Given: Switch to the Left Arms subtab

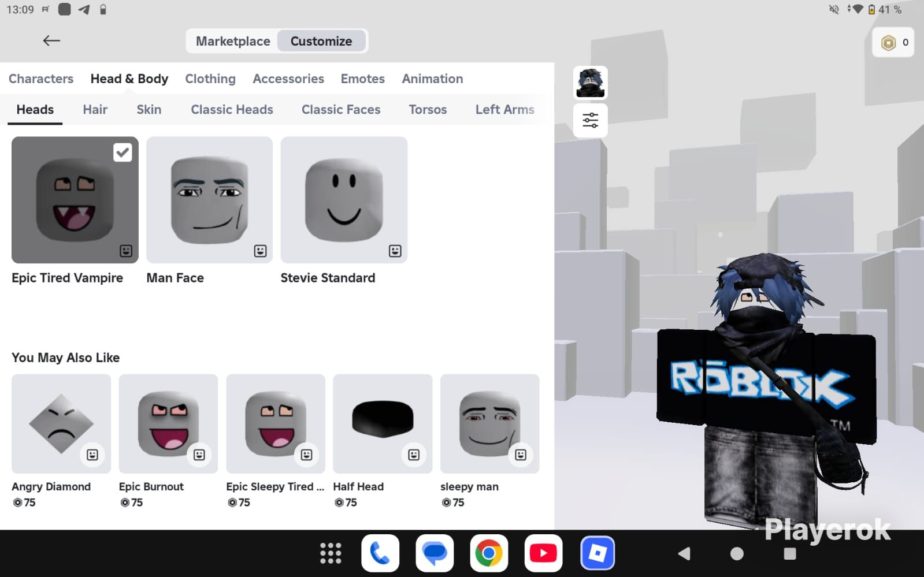Looking at the screenshot, I should [505, 110].
